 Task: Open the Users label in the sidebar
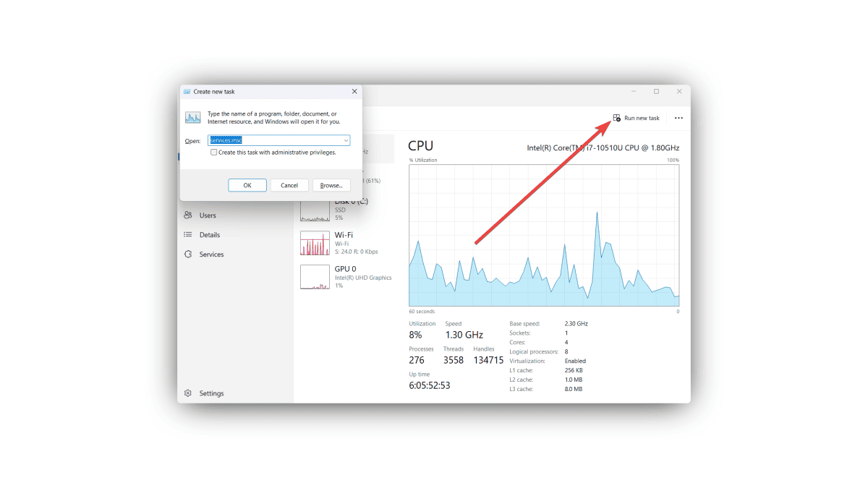(x=208, y=215)
